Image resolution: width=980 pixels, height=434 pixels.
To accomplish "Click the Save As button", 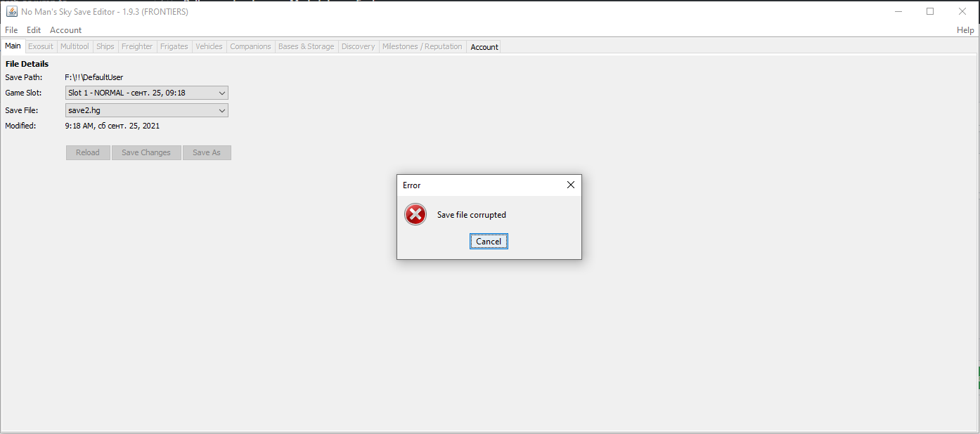I will click(x=207, y=152).
